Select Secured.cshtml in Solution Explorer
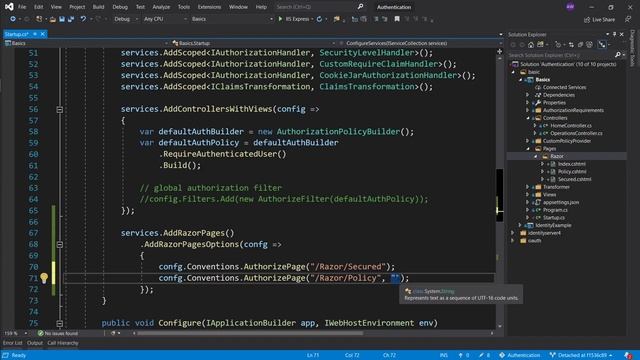 point(574,179)
